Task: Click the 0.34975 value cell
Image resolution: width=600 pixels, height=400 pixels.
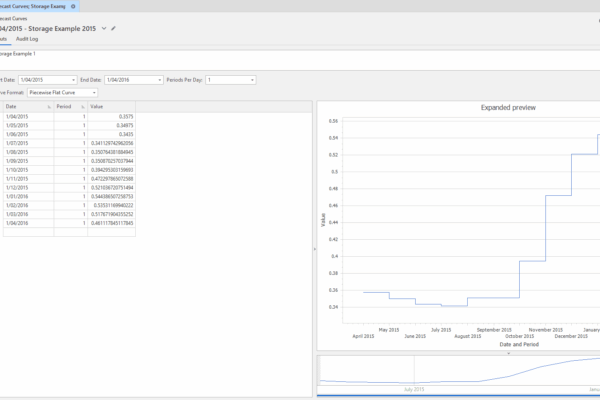Action: pyautogui.click(x=111, y=126)
